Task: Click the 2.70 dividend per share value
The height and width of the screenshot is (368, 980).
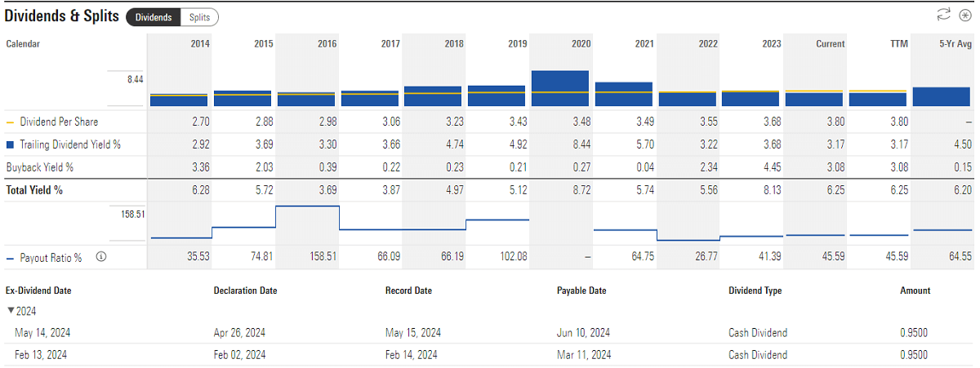Action: coord(199,122)
